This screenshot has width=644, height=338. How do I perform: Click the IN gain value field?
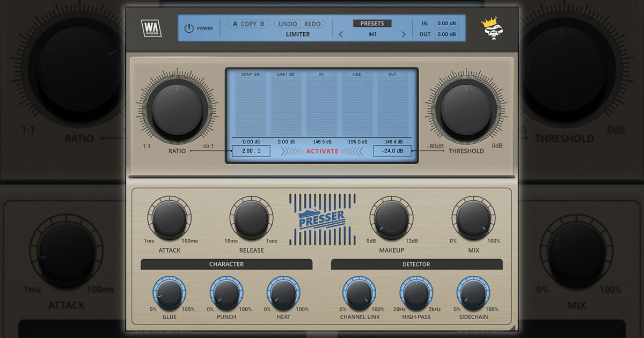pos(447,24)
